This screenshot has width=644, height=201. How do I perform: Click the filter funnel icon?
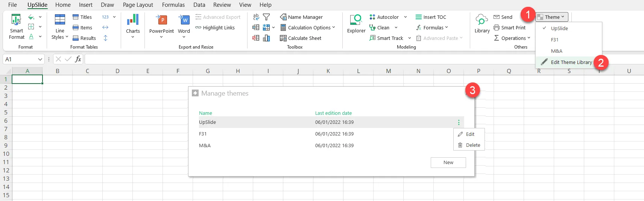click(x=266, y=17)
